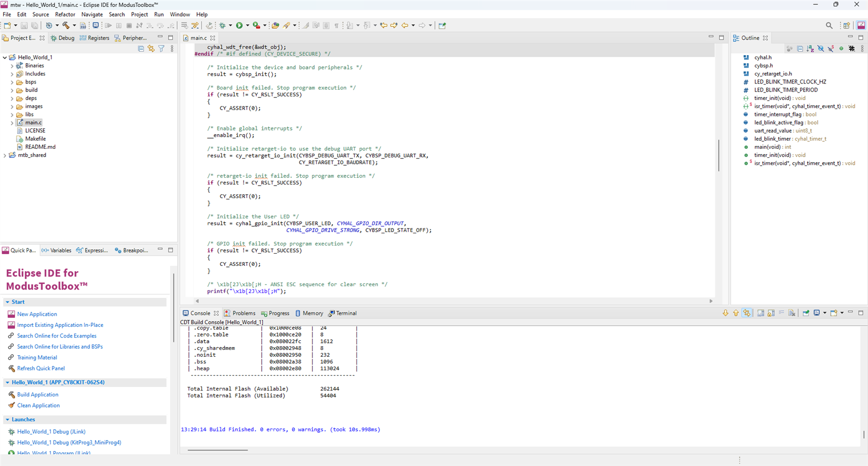Screen dimensions: 868x466
Task: Open the Refactor menu
Action: coord(65,14)
